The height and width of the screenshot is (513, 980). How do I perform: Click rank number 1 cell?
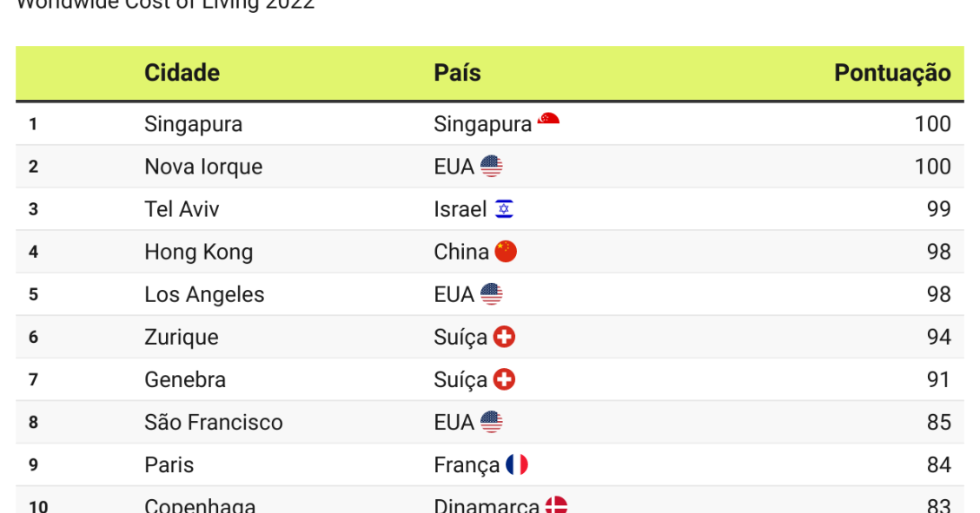click(x=33, y=124)
